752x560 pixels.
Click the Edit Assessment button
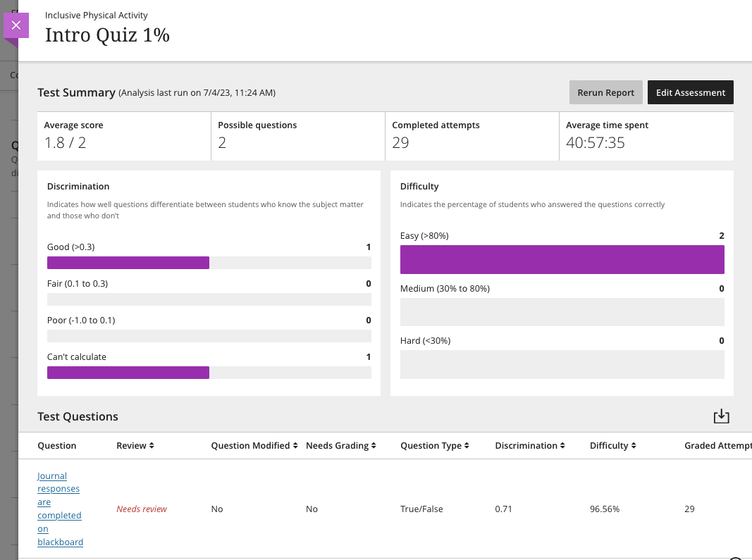(x=690, y=92)
